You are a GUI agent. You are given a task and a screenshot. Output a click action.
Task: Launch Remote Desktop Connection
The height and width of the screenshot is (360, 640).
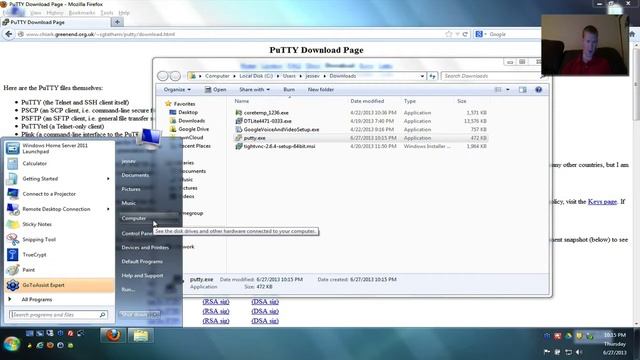pos(59,209)
